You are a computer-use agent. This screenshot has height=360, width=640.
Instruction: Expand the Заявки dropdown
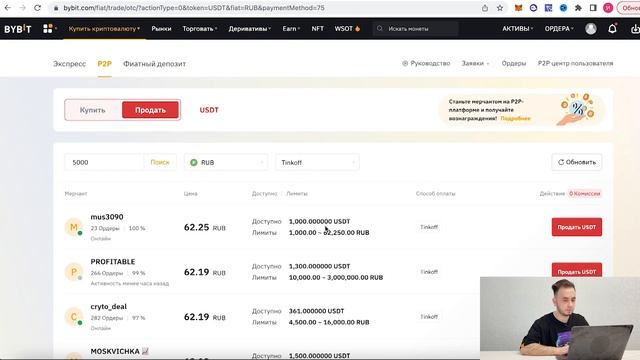coord(475,63)
